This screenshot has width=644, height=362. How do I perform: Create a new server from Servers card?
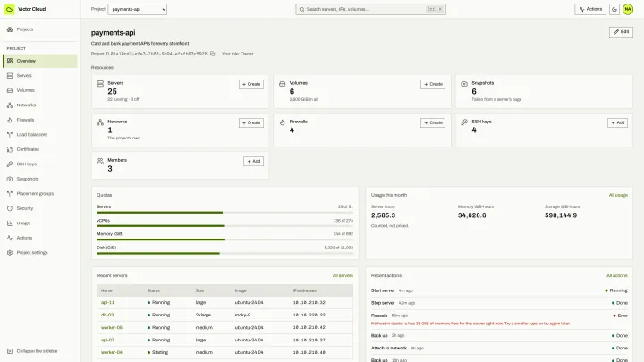[x=251, y=84]
